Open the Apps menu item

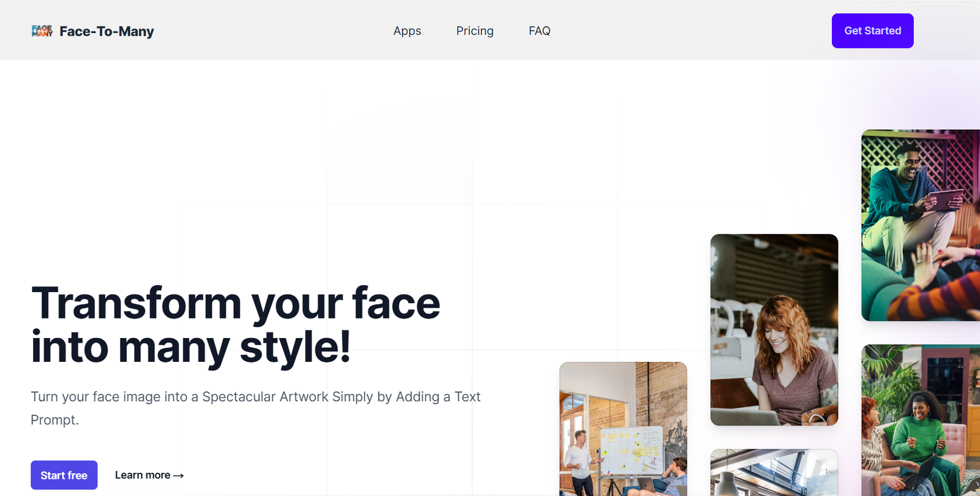tap(407, 31)
